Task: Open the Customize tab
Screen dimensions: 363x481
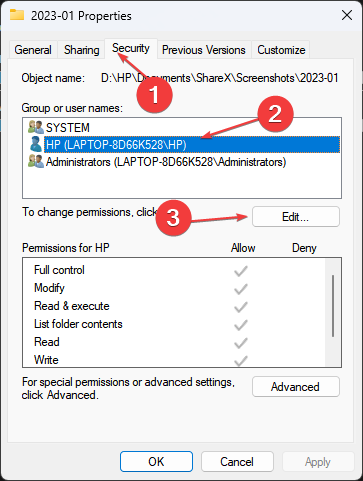Action: 281,50
